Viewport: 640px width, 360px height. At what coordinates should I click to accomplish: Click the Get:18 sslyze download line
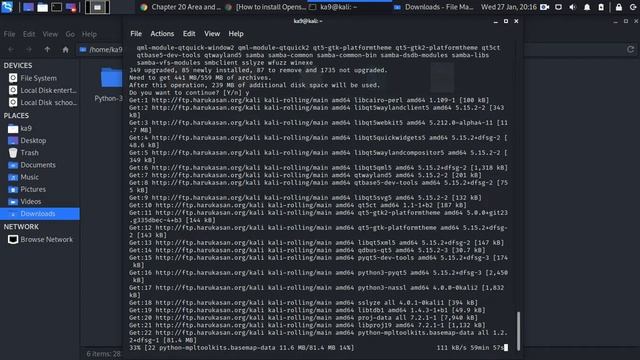303,303
